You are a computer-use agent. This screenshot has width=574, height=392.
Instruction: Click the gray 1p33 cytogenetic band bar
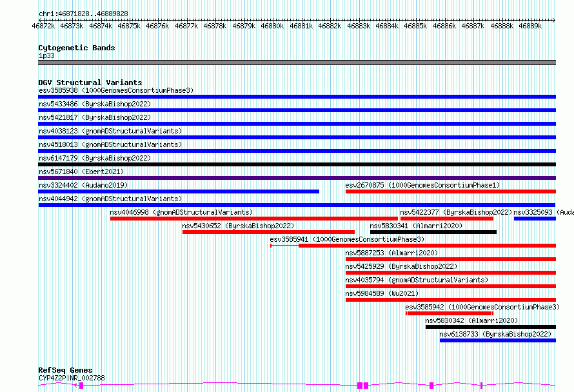point(297,63)
